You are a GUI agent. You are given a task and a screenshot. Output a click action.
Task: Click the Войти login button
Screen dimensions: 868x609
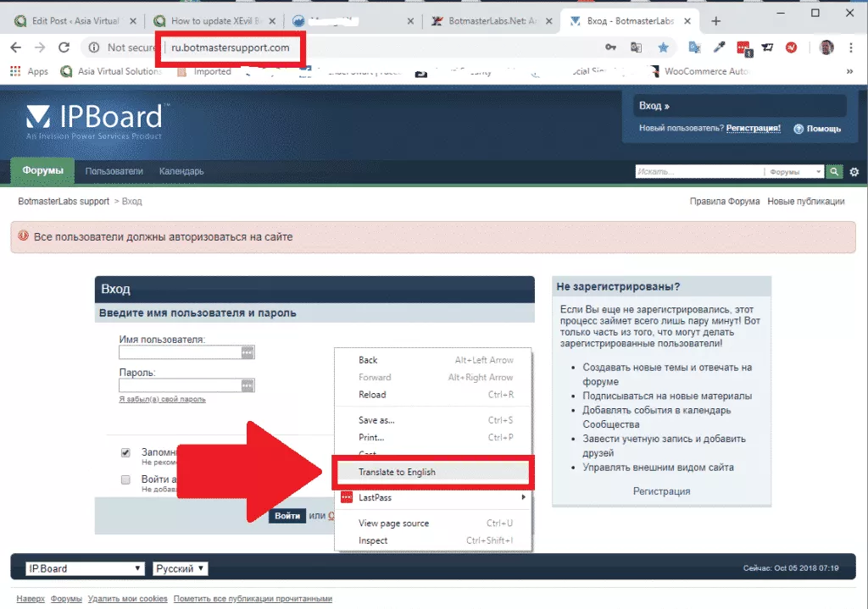tap(287, 516)
